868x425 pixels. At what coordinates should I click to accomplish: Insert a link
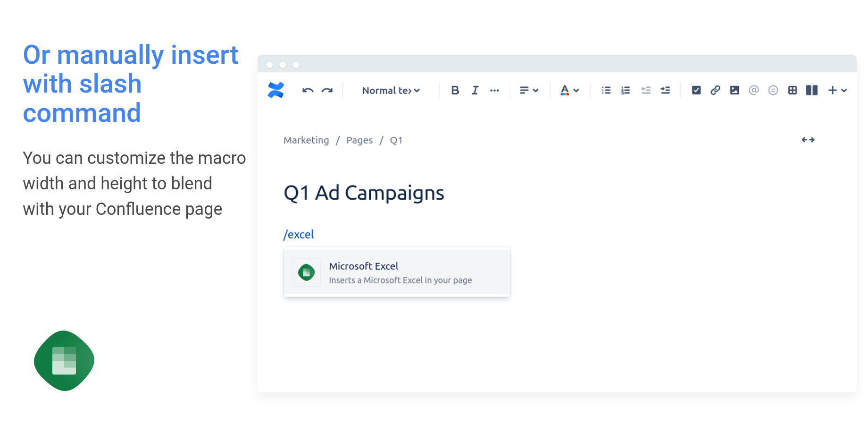point(715,90)
